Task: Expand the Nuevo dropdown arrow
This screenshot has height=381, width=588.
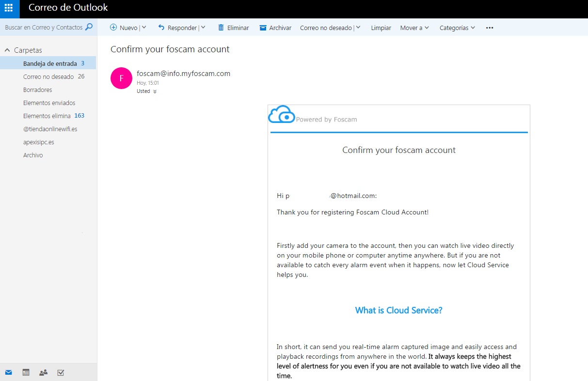Action: (144, 28)
